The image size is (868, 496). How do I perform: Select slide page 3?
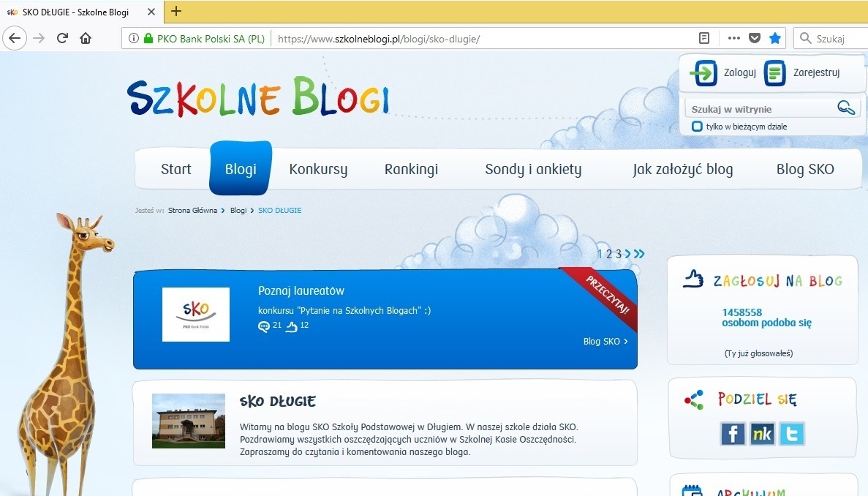(619, 254)
